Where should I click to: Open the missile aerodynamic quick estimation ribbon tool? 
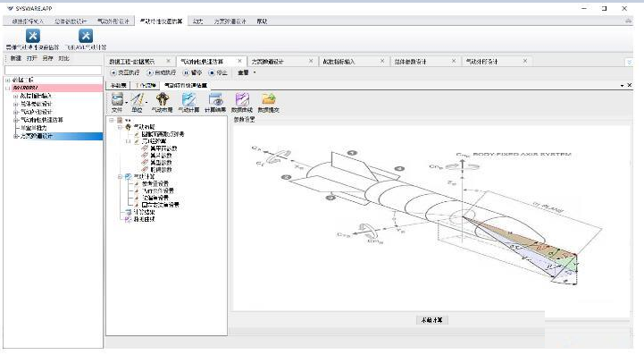coord(33,39)
